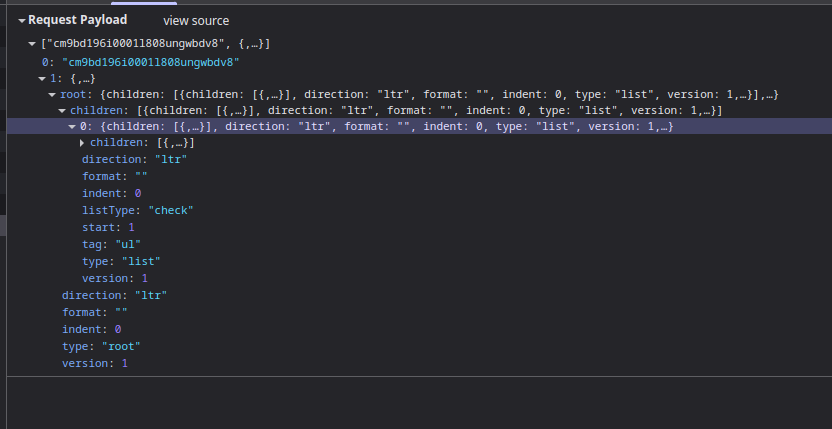Click the view source link
The image size is (832, 429).
196,21
